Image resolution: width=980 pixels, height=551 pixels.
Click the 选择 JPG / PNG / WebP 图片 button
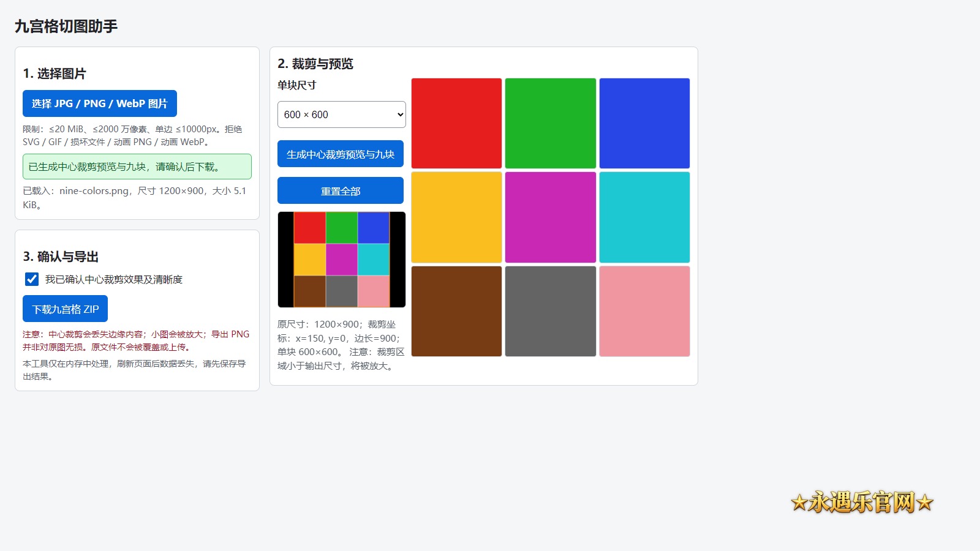coord(100,103)
